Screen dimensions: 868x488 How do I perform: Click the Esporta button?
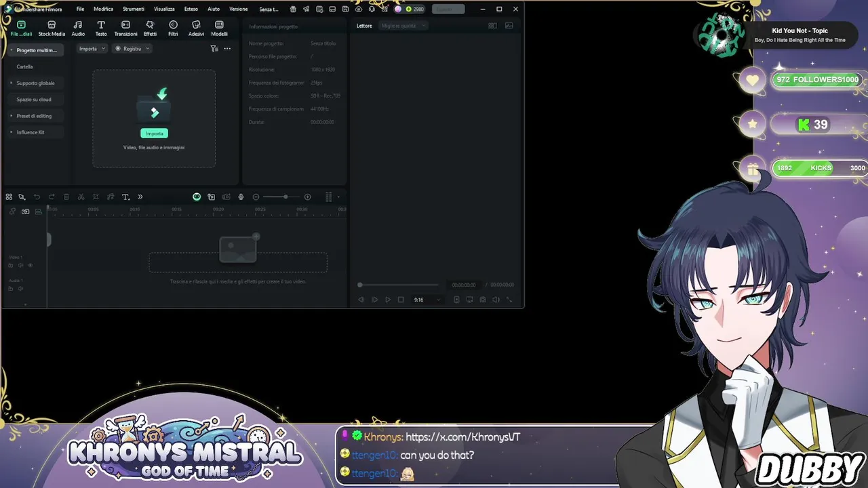tap(448, 9)
